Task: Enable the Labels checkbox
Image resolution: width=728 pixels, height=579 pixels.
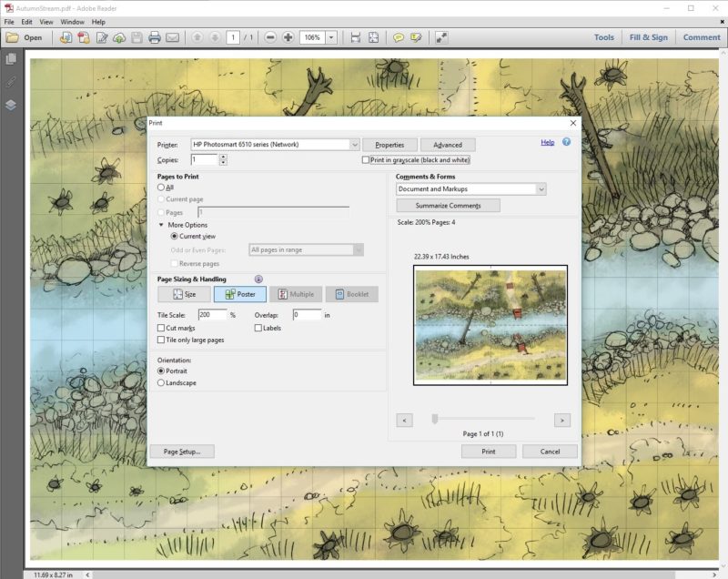Action: point(258,328)
